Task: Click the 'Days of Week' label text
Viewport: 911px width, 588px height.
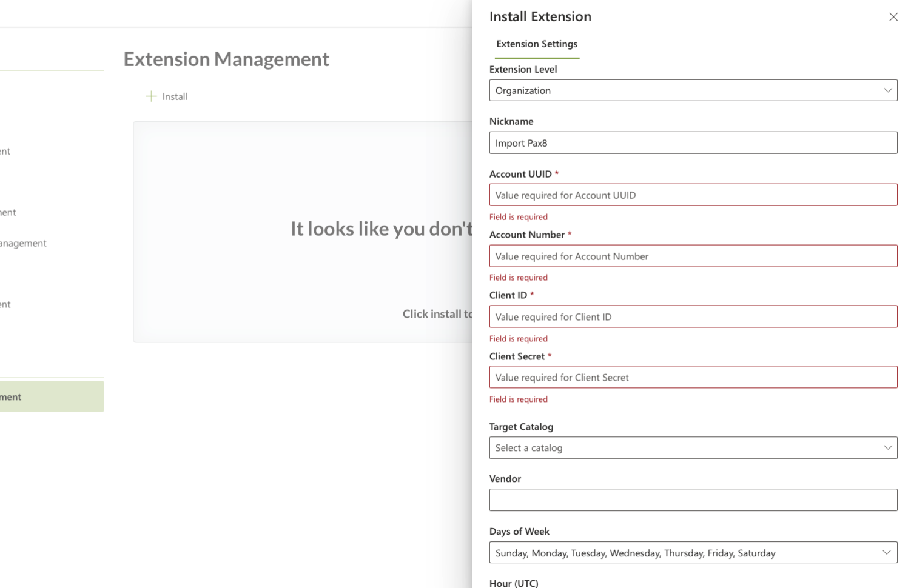Action: coord(519,532)
